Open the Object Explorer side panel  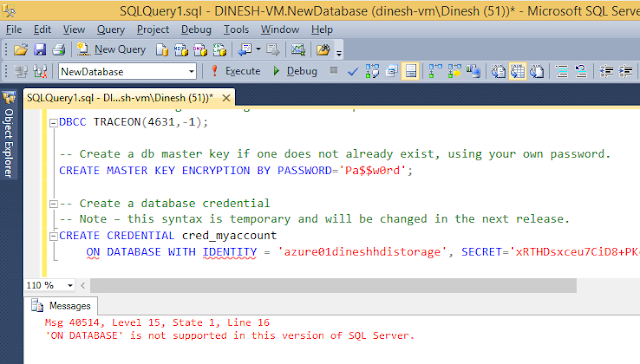coord(9,135)
